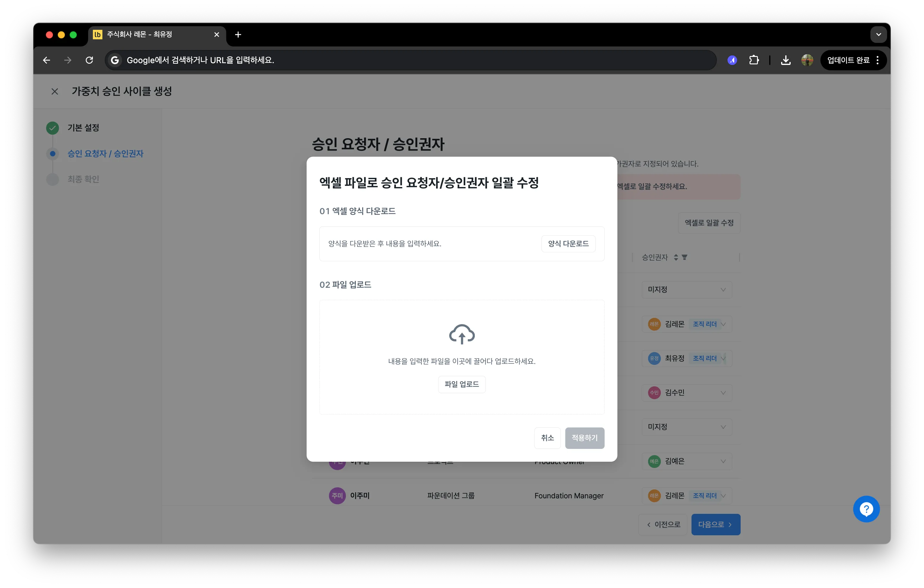
Task: Click the cloud upload icon
Action: click(462, 334)
